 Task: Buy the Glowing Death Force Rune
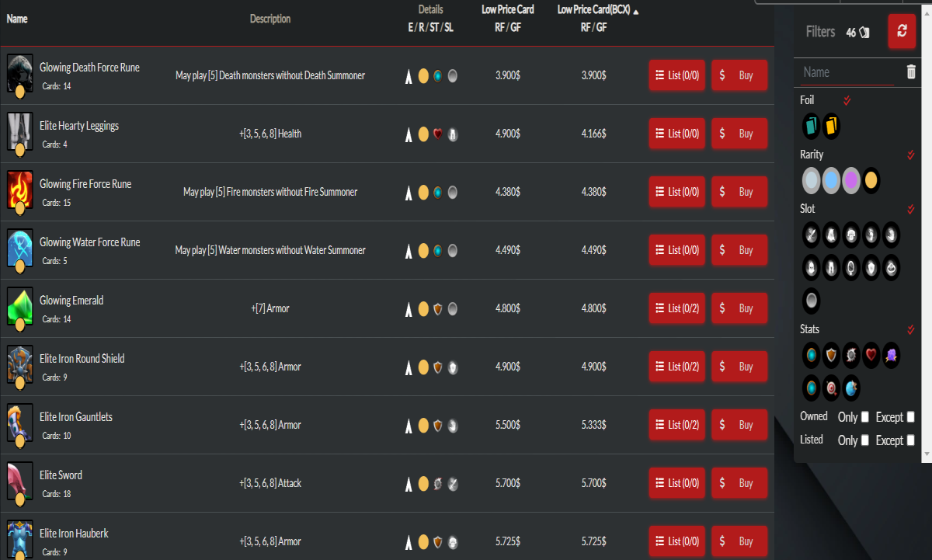739,75
